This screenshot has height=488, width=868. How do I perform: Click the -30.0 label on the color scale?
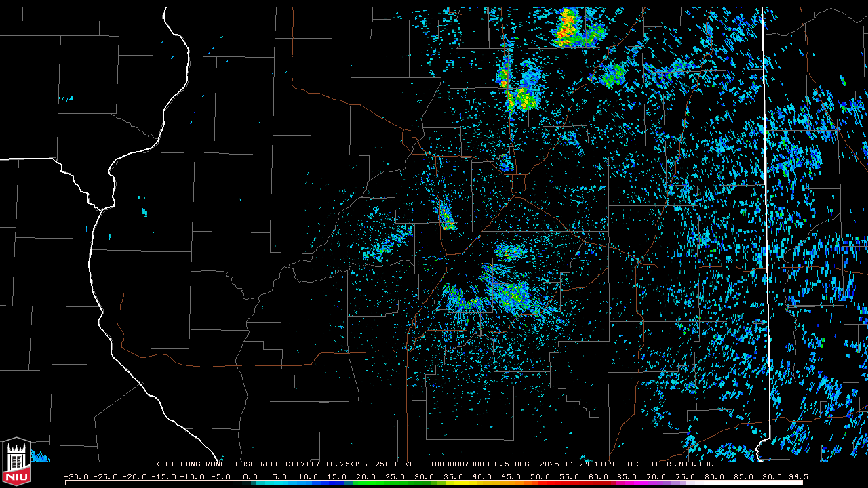click(x=76, y=477)
